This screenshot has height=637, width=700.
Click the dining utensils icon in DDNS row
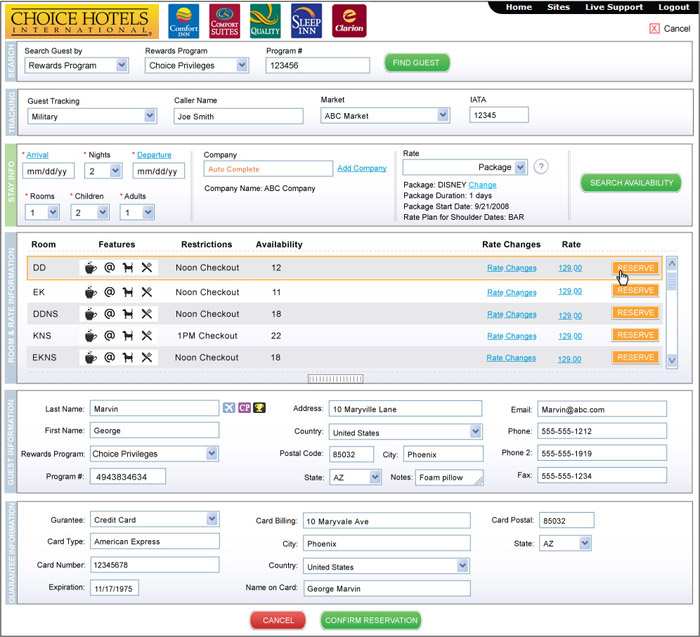coord(147,314)
